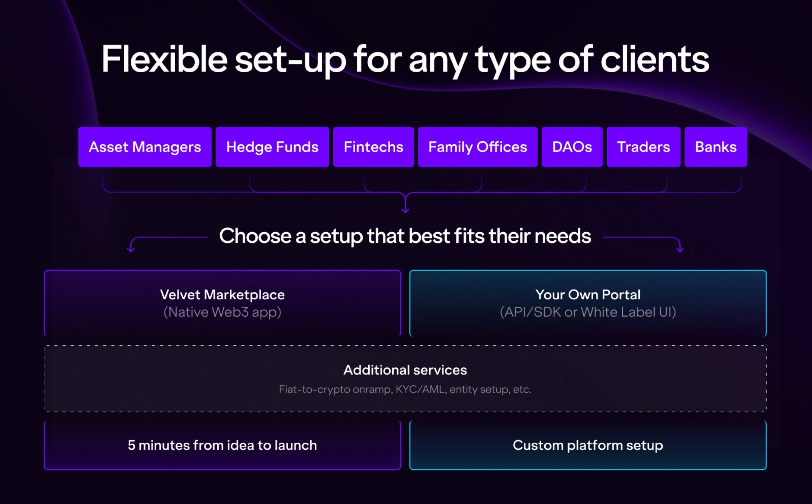Click the Native Web3 app subtitle
The height and width of the screenshot is (504, 812).
click(222, 312)
